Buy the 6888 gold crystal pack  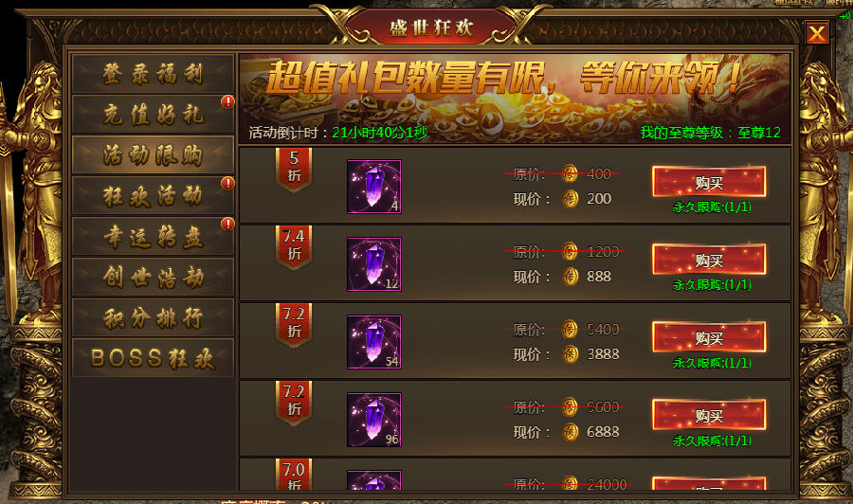click(709, 415)
